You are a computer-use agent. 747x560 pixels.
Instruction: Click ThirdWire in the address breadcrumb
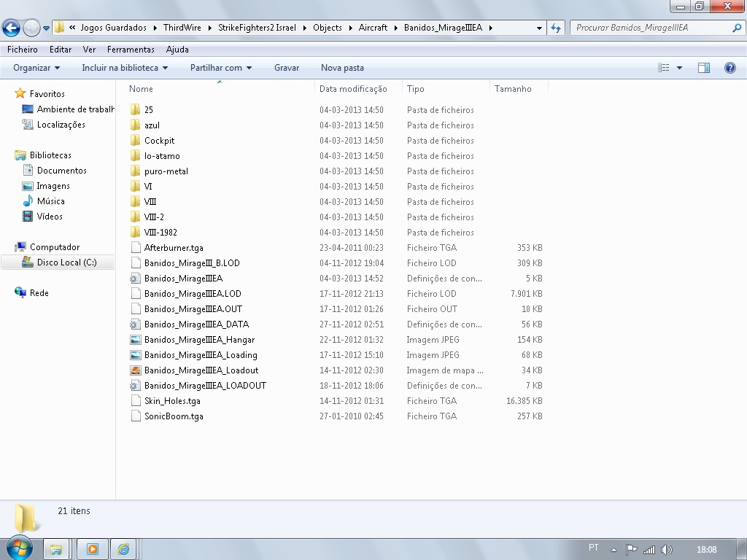point(182,28)
